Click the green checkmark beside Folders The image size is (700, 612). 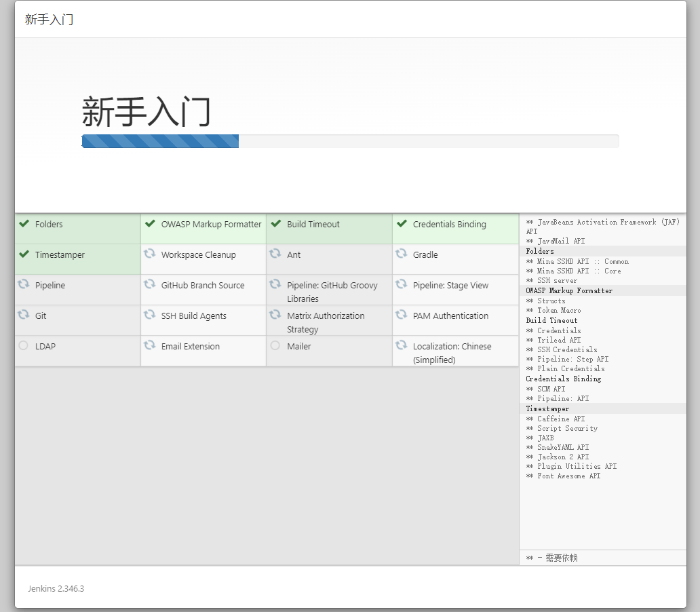[x=24, y=224]
